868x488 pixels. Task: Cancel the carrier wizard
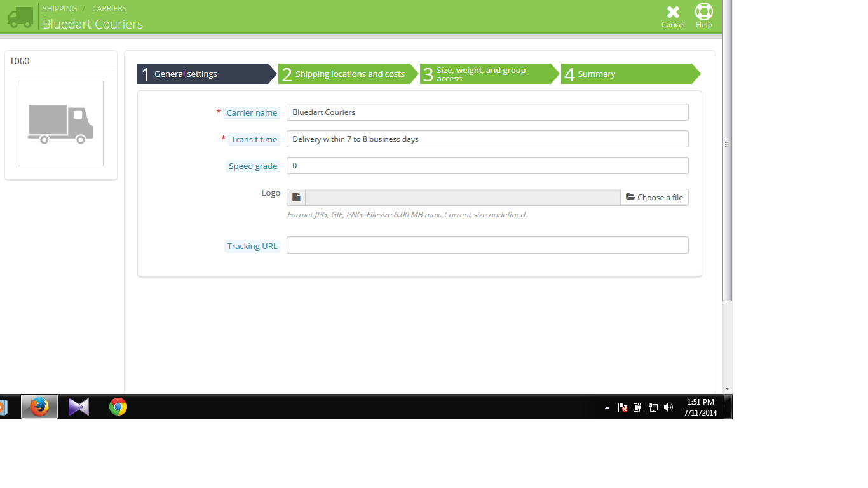[x=673, y=17]
